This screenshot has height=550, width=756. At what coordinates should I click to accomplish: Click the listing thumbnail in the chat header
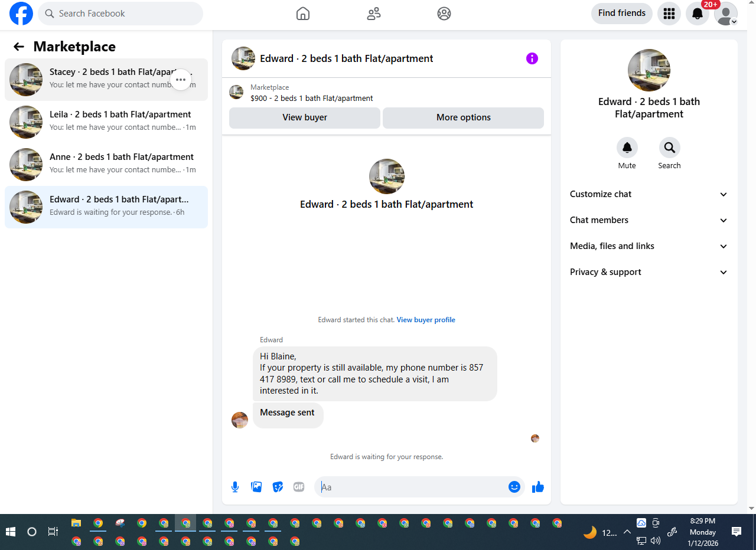coord(243,58)
